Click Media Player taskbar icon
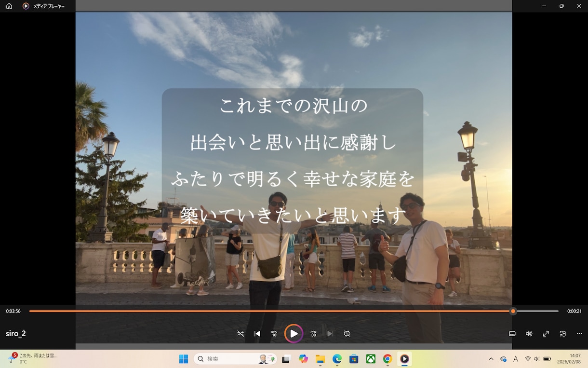The width and height of the screenshot is (588, 368). coord(404,359)
